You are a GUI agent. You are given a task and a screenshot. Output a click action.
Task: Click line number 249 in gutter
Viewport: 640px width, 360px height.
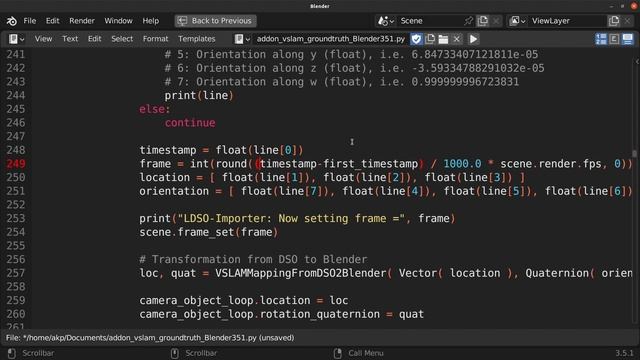click(16, 164)
